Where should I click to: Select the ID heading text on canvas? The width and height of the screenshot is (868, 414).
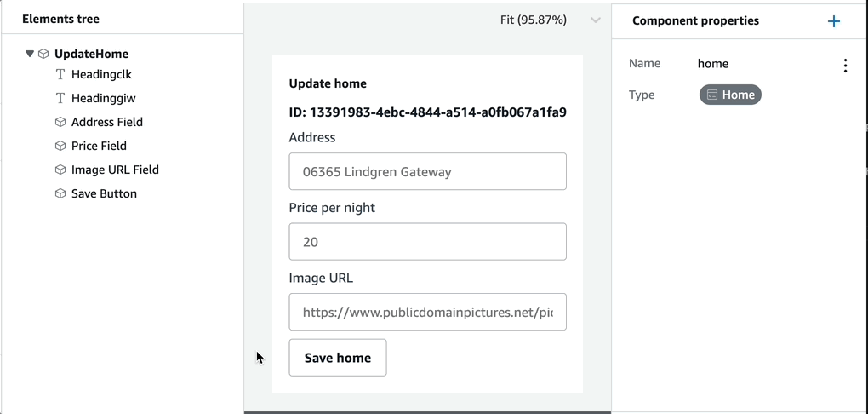tap(427, 112)
